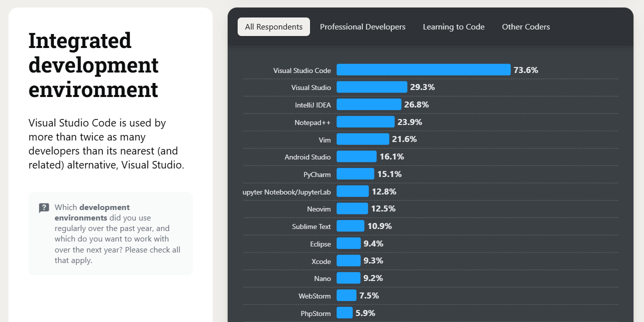644x322 pixels.
Task: Click the Sublime Text label
Action: [x=310, y=226]
